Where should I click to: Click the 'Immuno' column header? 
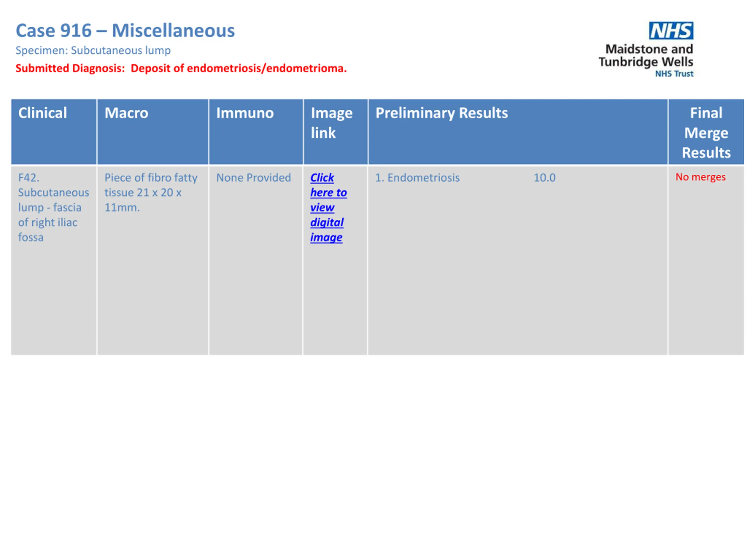[x=256, y=132]
